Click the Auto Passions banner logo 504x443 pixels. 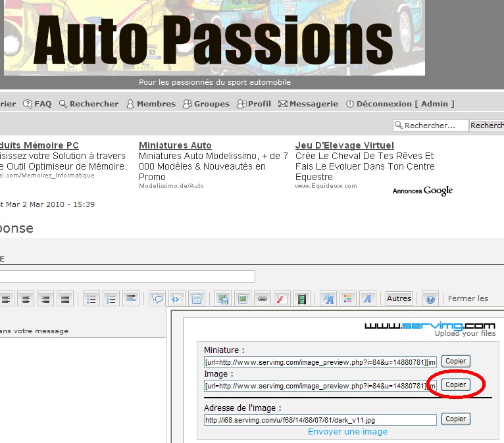click(x=214, y=38)
